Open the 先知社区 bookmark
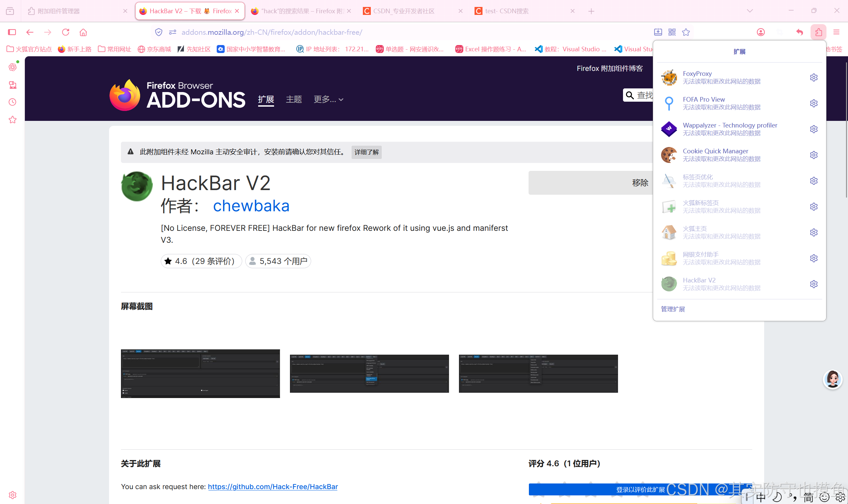The height and width of the screenshot is (504, 848). pyautogui.click(x=194, y=49)
